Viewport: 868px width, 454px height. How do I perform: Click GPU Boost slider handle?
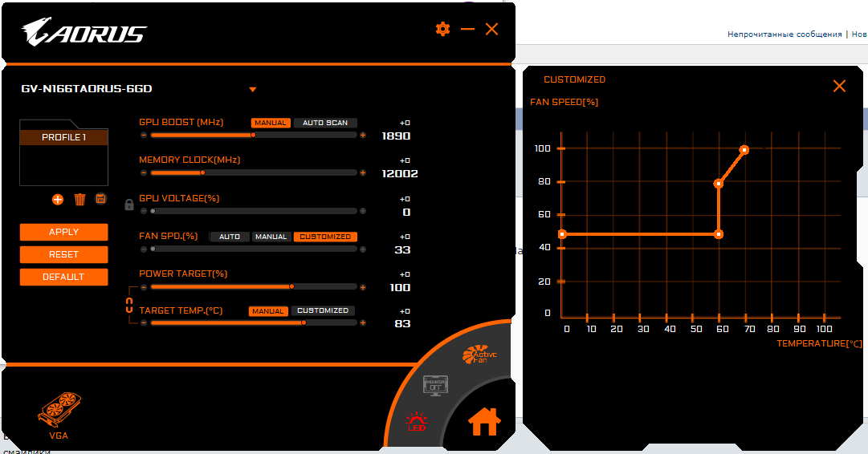tap(253, 135)
